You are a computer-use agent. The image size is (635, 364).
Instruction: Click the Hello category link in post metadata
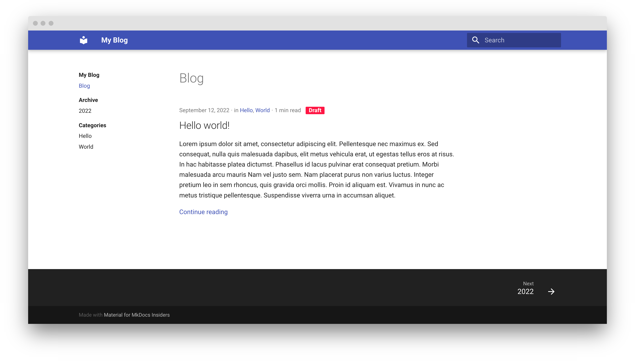click(x=246, y=110)
